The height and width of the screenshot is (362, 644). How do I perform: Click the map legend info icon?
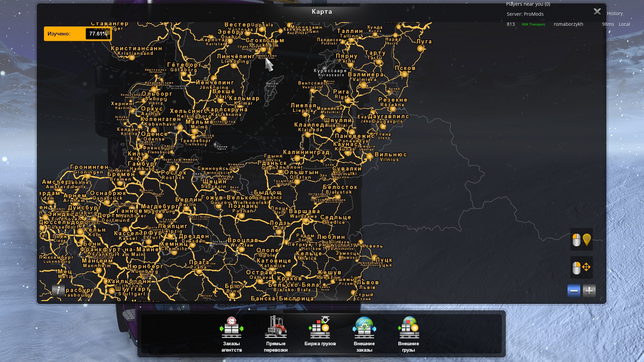pos(58,290)
